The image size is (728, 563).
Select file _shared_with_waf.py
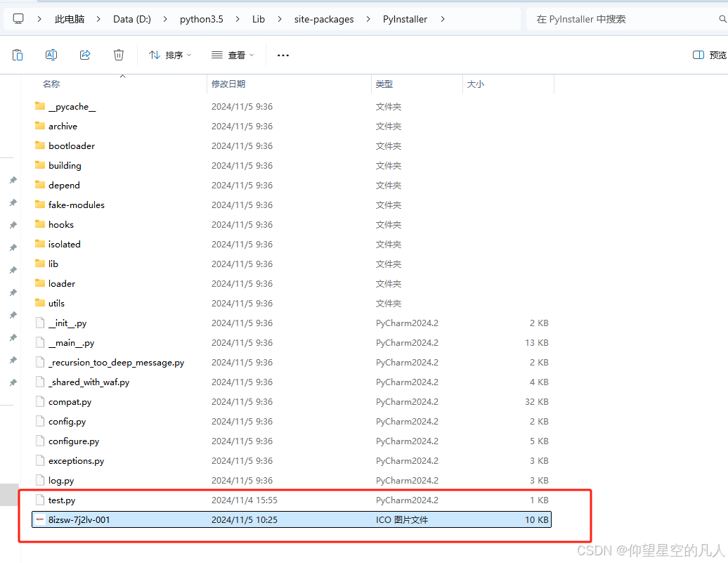click(x=89, y=382)
